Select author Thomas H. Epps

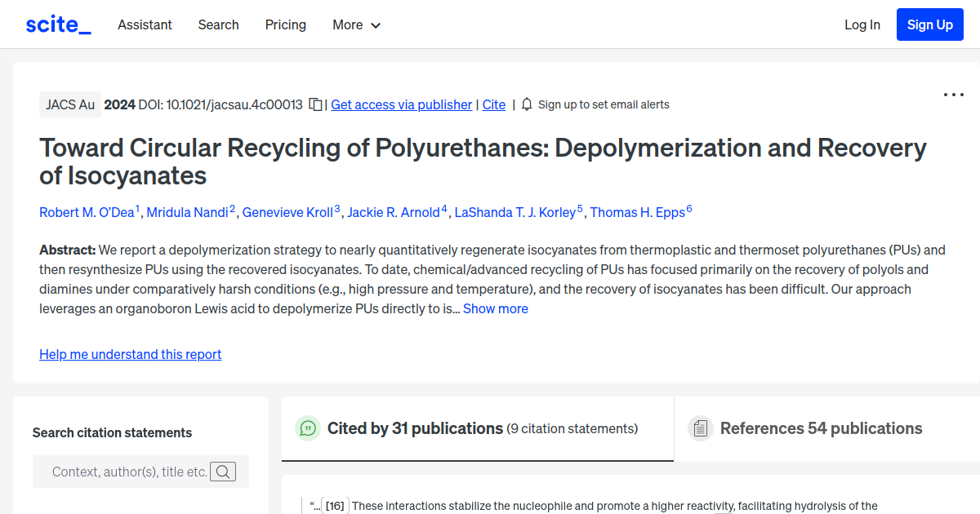[x=638, y=212]
